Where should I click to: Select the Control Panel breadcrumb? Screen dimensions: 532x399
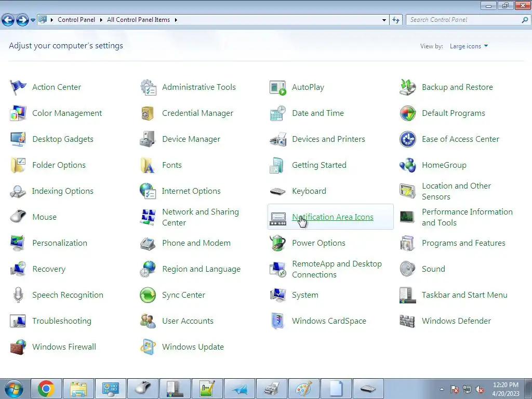76,20
